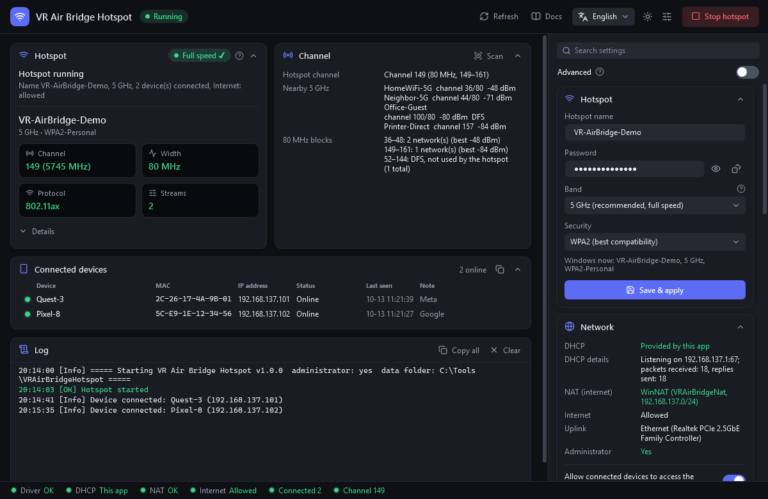The width and height of the screenshot is (768, 499).
Task: Click the Stop hotspot button
Action: click(720, 17)
